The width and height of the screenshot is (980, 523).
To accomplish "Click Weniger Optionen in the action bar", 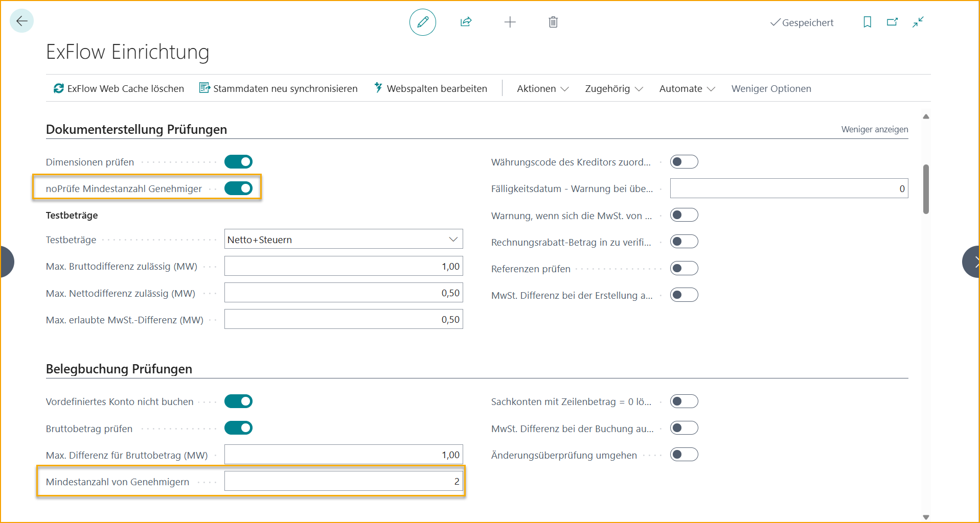I will tap(771, 88).
